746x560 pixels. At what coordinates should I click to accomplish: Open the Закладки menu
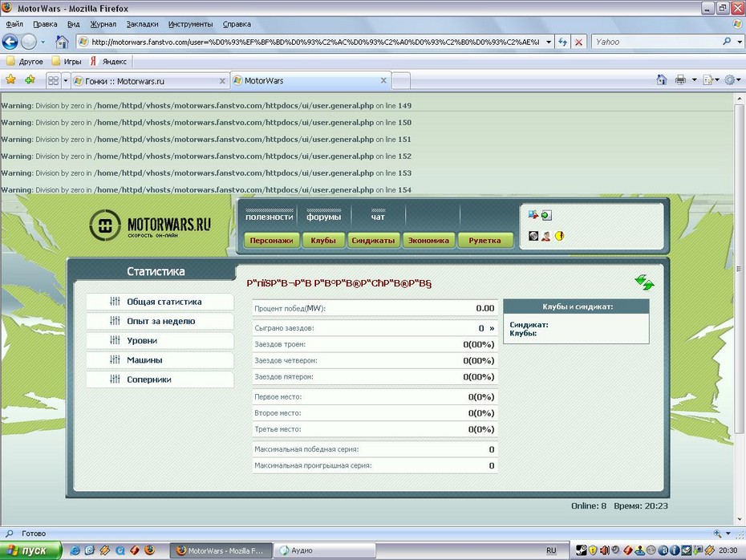[x=142, y=24]
